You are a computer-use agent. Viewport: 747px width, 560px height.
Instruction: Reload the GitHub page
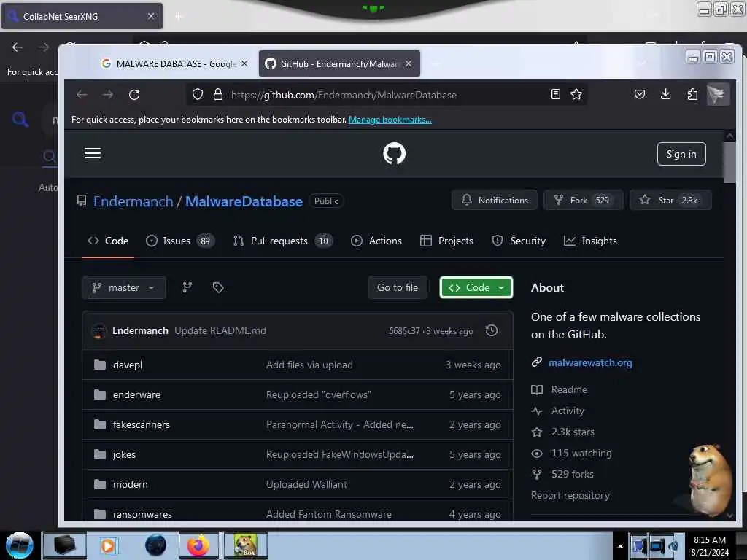coord(134,95)
